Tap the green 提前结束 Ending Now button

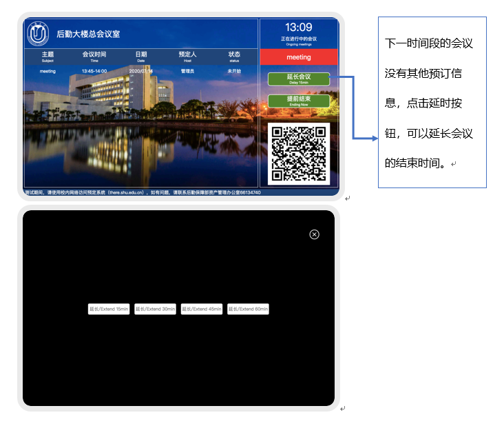point(299,101)
